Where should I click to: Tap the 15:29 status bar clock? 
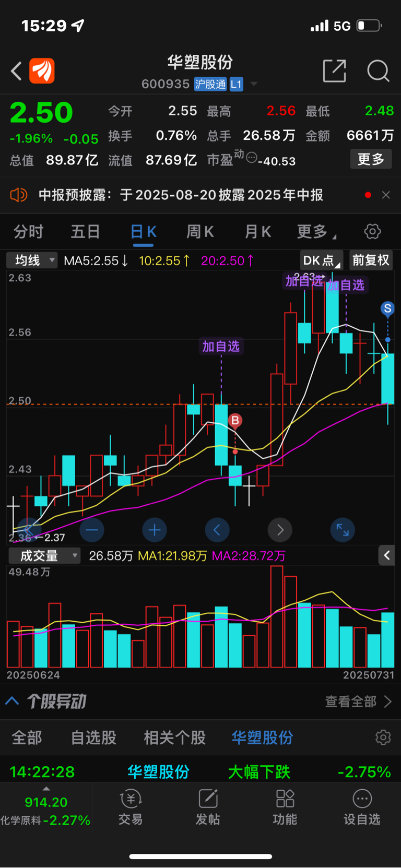[44, 26]
